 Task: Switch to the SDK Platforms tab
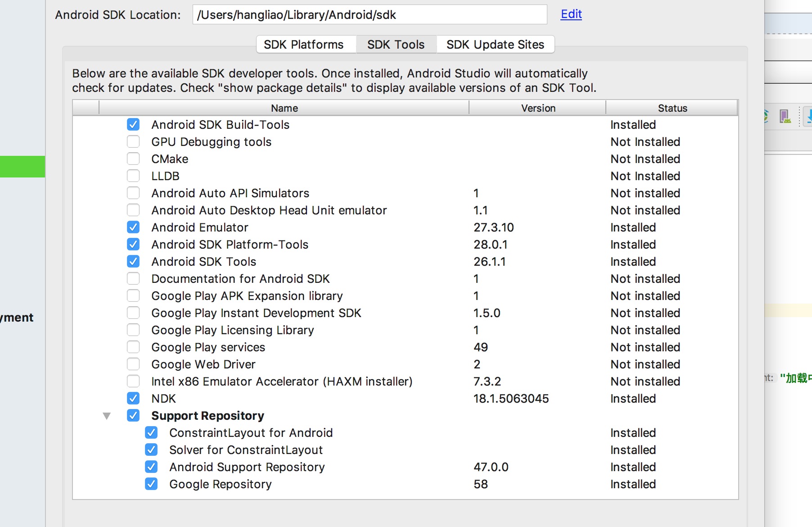[x=304, y=45]
